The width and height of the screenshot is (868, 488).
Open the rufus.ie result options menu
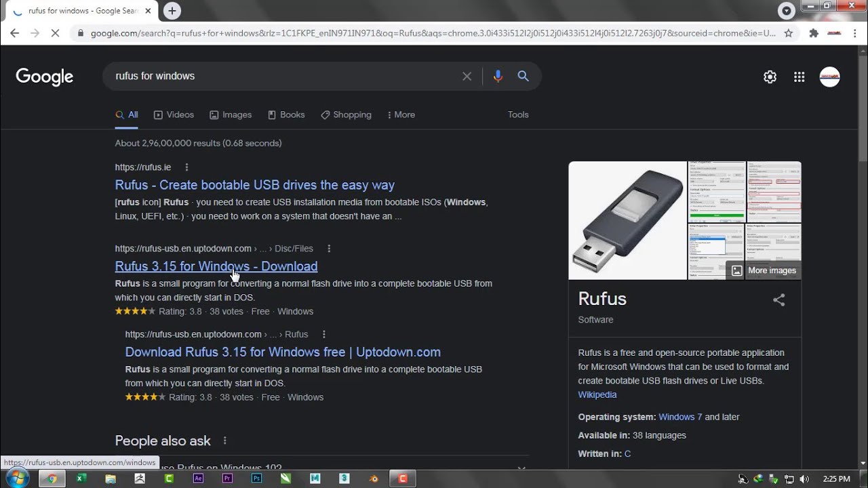(186, 167)
